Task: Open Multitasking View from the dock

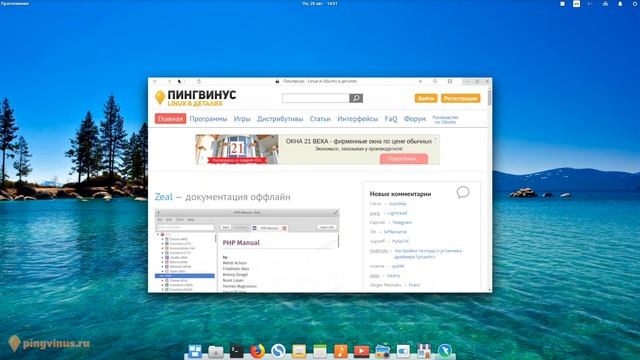Action: tap(195, 351)
